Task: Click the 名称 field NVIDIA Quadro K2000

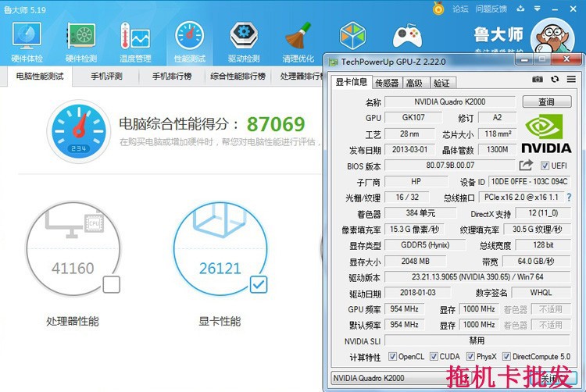Action: (x=450, y=102)
